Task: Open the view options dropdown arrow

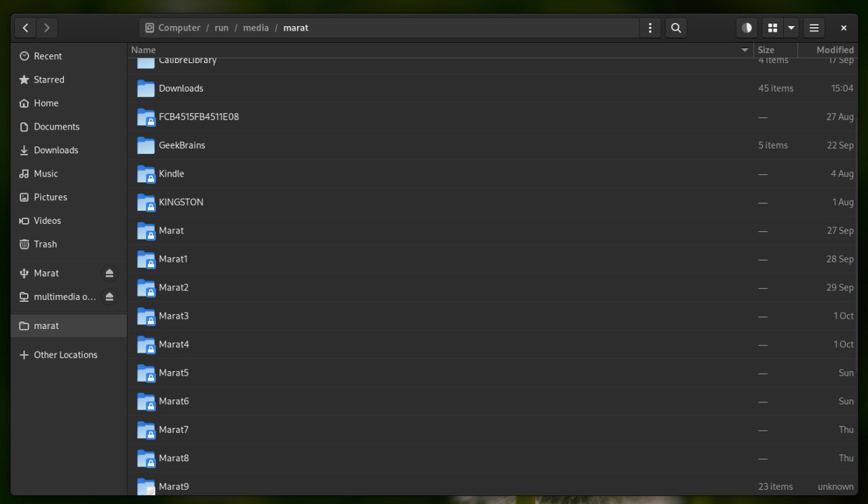Action: (x=791, y=28)
